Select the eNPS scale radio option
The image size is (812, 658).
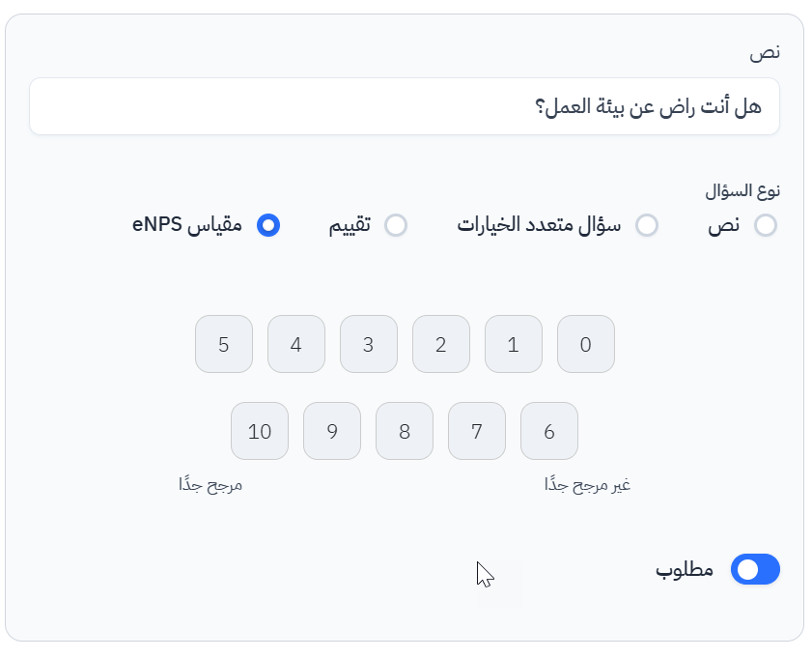click(x=268, y=225)
